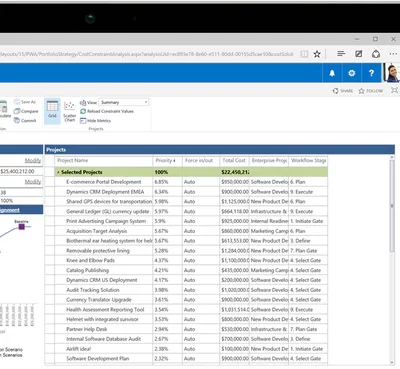Click the browser address bar URL
This screenshot has height=369, width=400.
147,54
